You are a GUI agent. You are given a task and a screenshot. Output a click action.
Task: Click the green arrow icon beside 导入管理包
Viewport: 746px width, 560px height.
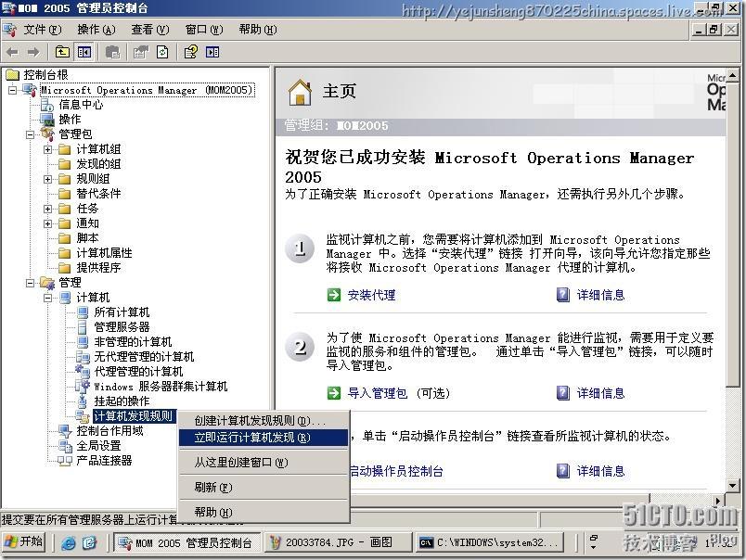click(334, 393)
